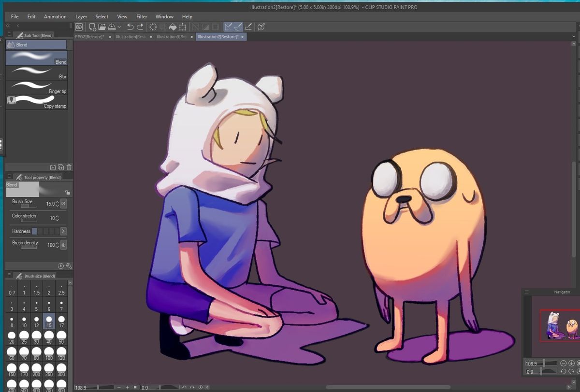
Task: Click the import sub tool material icon
Action: [53, 167]
